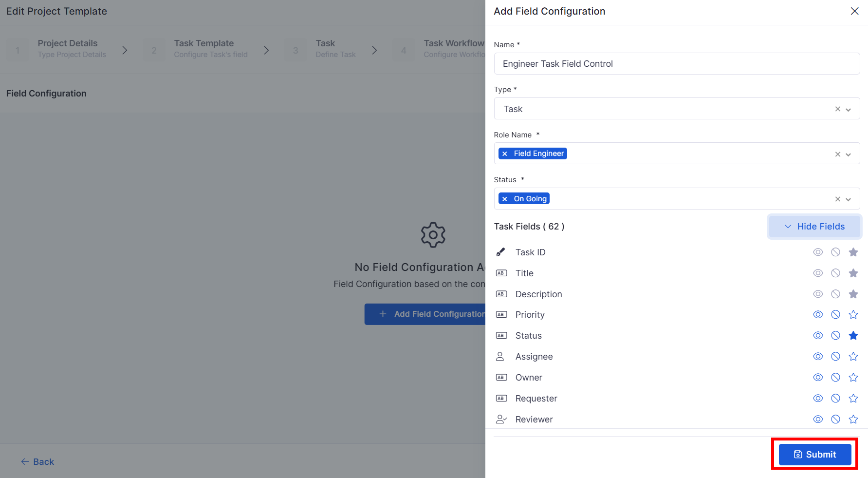
Task: Click the disable icon for Assignee field
Action: [x=835, y=357]
